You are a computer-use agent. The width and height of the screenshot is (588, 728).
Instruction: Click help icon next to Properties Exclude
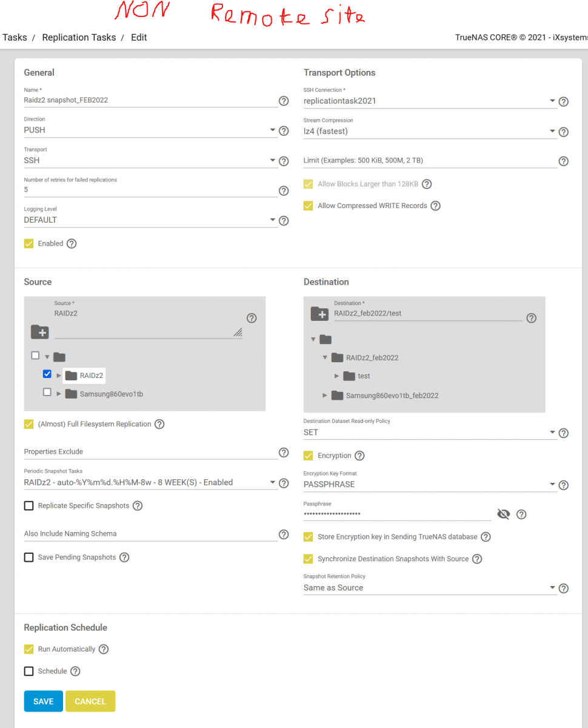tap(283, 453)
